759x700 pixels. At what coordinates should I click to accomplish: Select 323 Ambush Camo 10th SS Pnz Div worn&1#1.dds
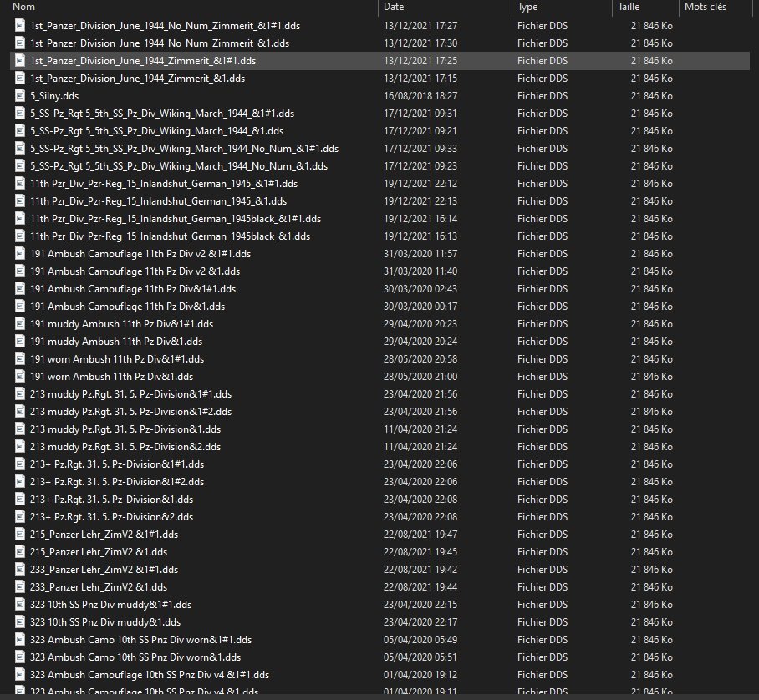pyautogui.click(x=141, y=640)
